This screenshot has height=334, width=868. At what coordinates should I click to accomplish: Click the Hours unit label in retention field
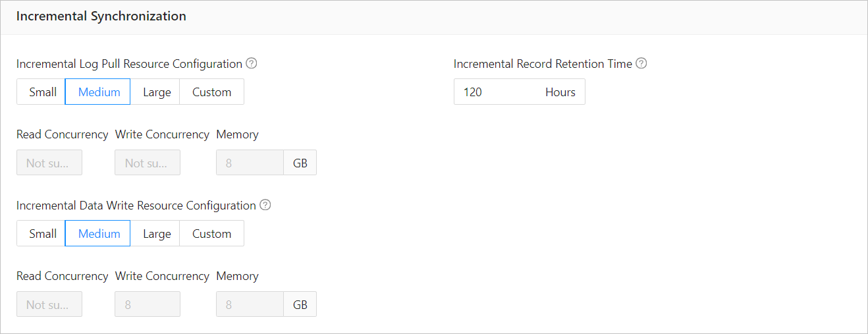pyautogui.click(x=560, y=92)
